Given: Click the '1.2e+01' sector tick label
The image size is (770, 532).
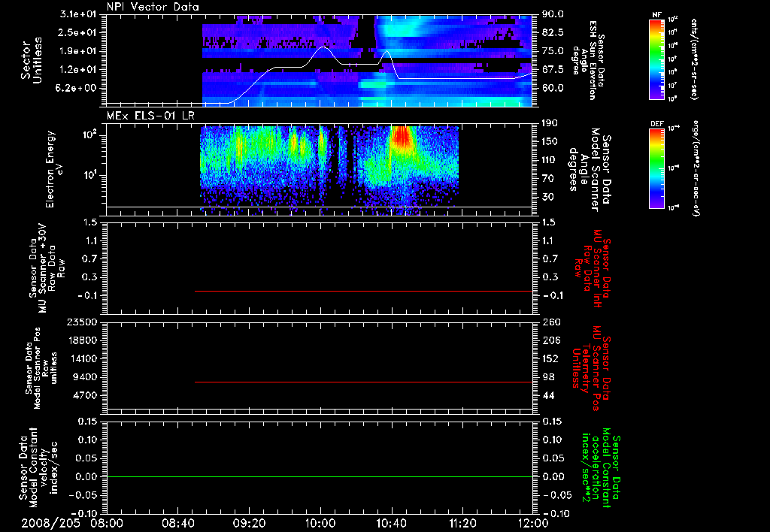Looking at the screenshot, I should [77, 70].
